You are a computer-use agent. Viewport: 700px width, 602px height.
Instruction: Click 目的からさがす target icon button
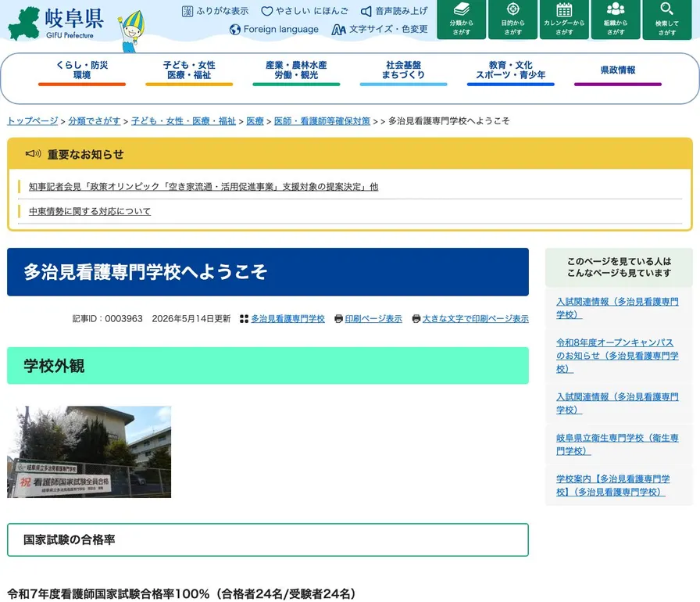click(x=512, y=20)
